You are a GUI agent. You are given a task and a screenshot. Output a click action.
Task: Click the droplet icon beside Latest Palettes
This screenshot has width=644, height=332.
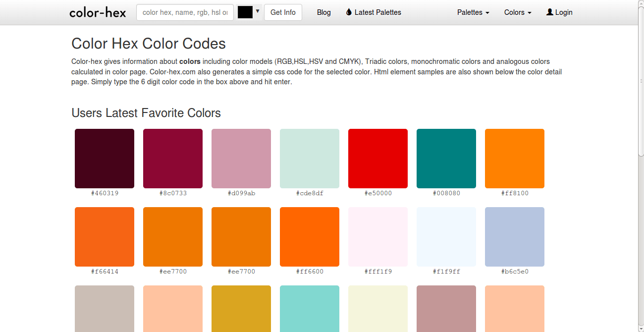pos(349,12)
